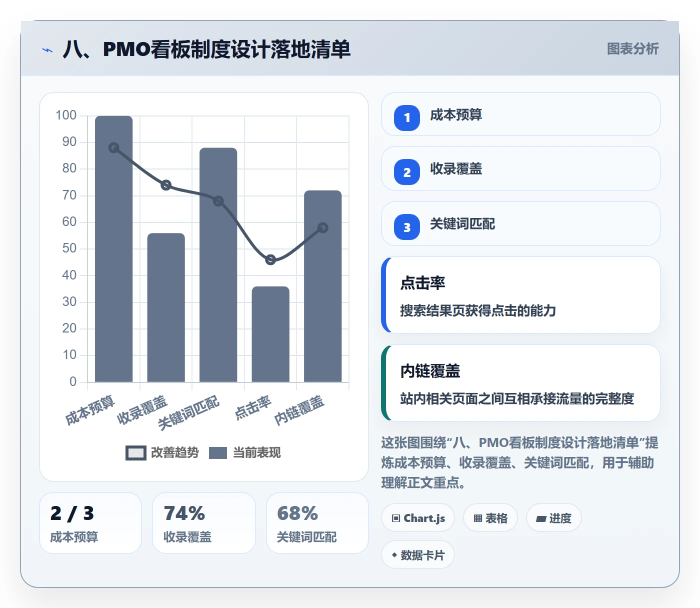The height and width of the screenshot is (608, 700).
Task: Select the 成本预算 list item
Action: point(521,114)
